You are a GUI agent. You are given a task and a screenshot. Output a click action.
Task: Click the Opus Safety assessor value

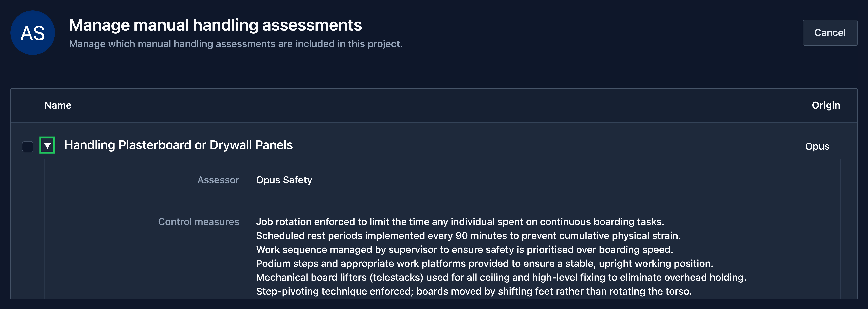point(284,180)
